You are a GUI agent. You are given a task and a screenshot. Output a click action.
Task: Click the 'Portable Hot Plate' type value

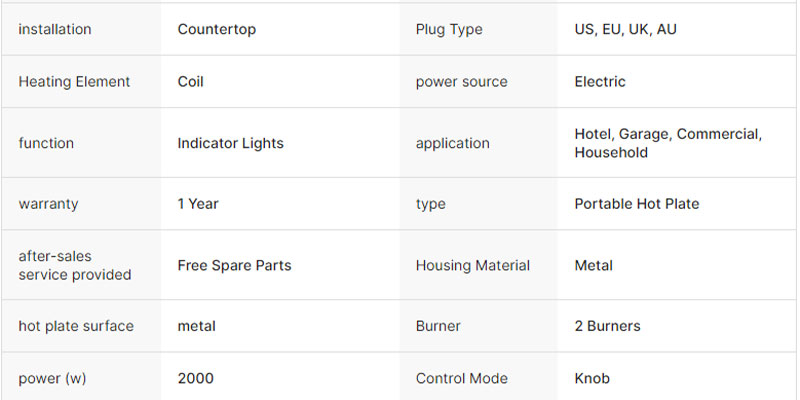point(637,204)
